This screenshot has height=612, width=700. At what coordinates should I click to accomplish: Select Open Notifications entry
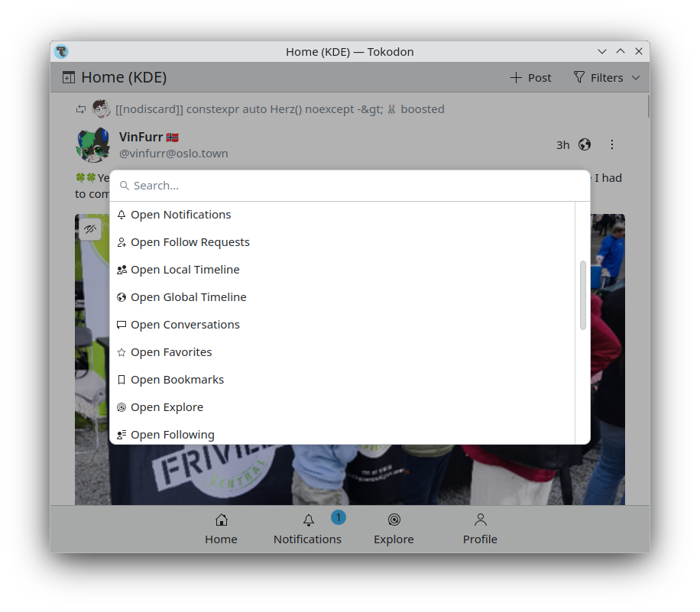point(342,215)
